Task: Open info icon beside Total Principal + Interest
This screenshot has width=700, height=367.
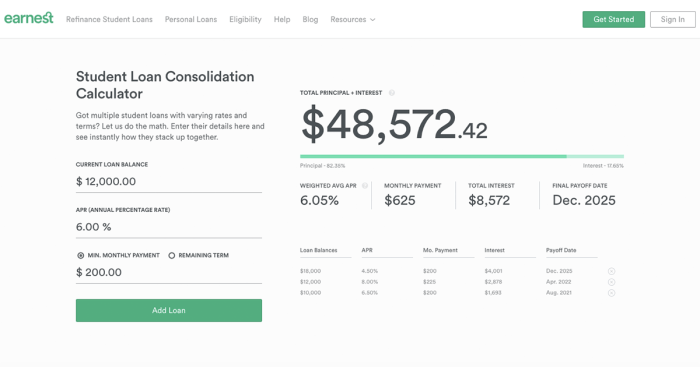Action: click(x=392, y=93)
